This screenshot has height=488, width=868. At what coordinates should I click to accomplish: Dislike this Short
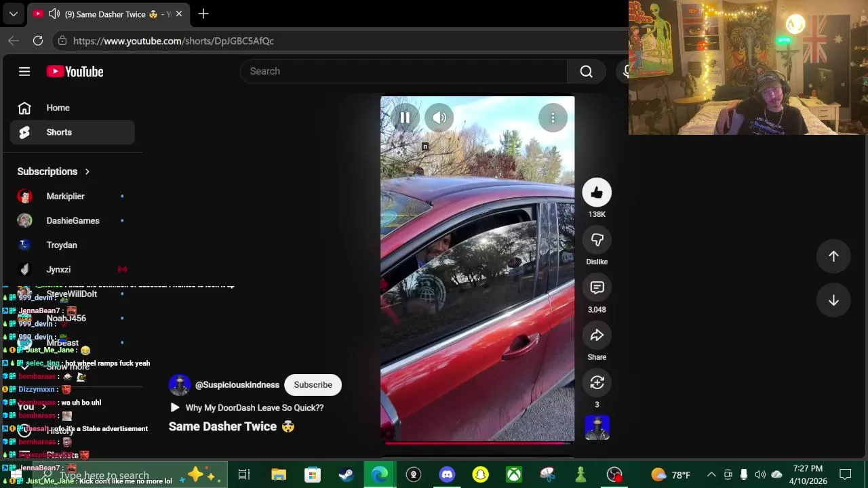tap(597, 241)
